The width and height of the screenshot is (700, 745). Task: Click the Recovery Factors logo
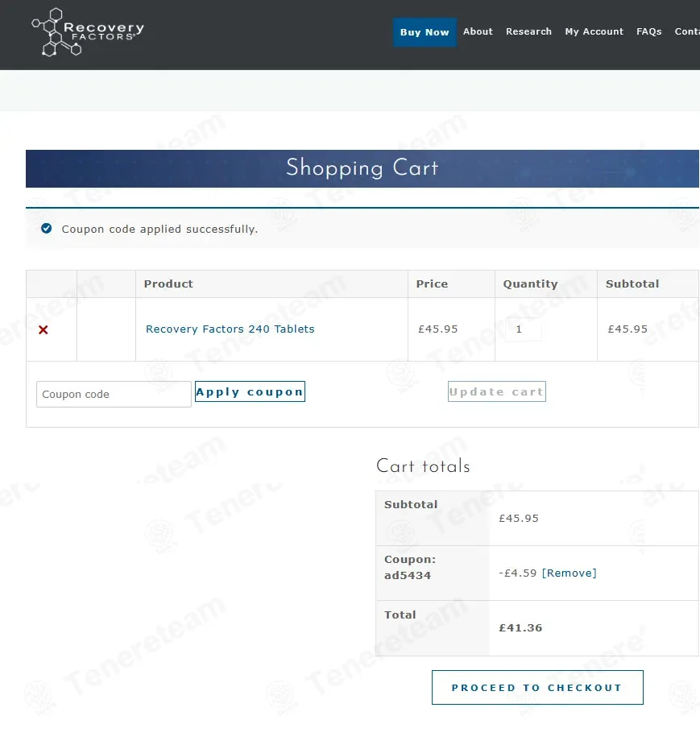tap(88, 32)
